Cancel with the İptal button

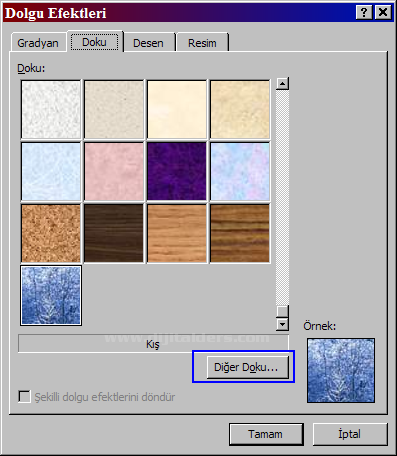[x=350, y=434]
